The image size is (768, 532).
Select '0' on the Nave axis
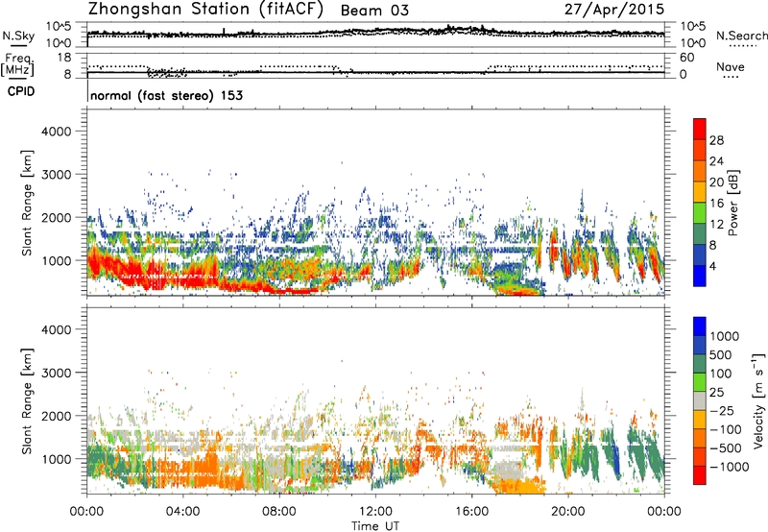[x=684, y=74]
